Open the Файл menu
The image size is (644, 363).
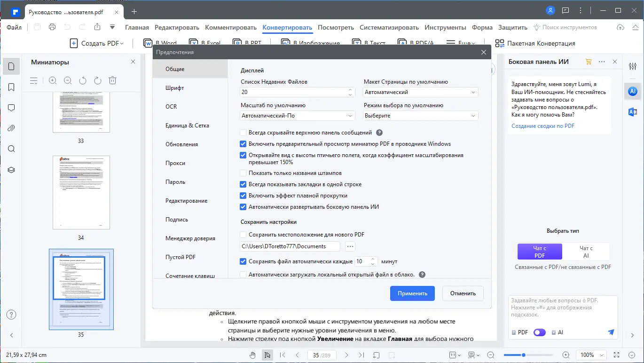pos(14,27)
